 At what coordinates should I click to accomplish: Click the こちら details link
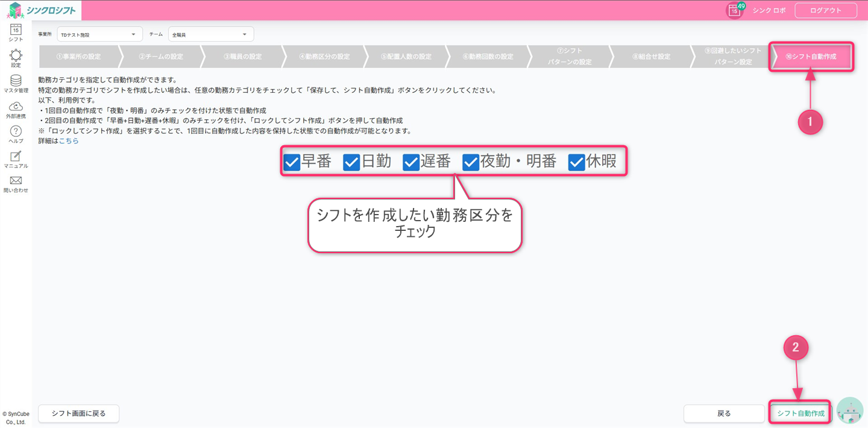pyautogui.click(x=69, y=141)
